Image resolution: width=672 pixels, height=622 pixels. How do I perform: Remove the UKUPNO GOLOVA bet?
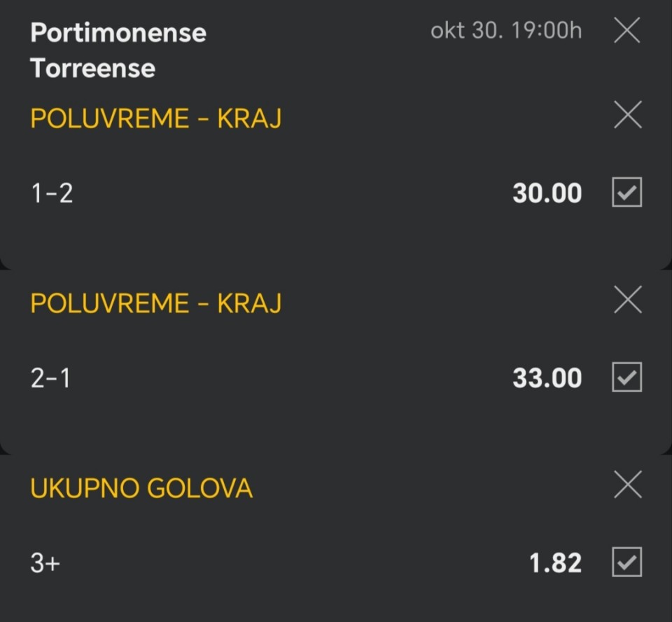coord(627,485)
